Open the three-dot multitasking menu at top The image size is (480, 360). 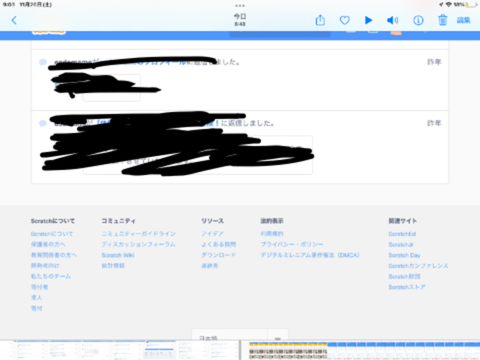[x=240, y=6]
